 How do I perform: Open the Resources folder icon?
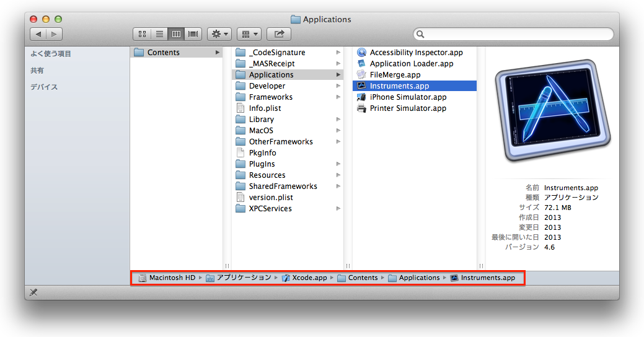(x=240, y=175)
